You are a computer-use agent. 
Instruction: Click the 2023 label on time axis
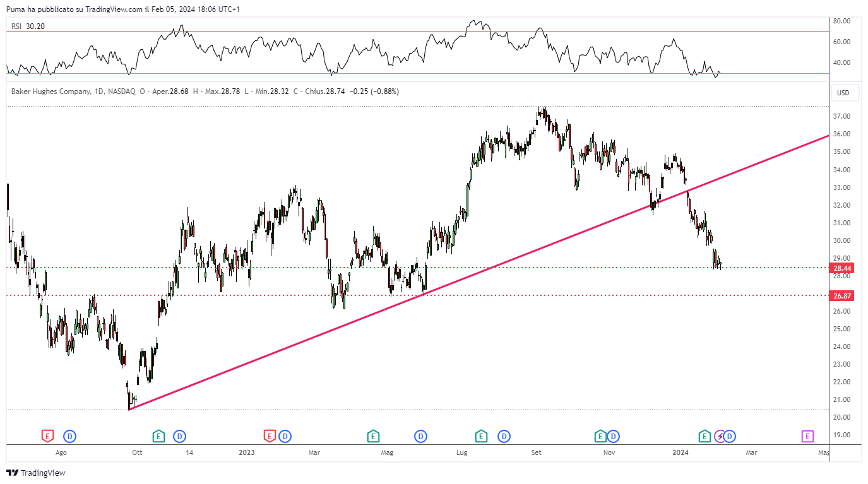point(247,452)
